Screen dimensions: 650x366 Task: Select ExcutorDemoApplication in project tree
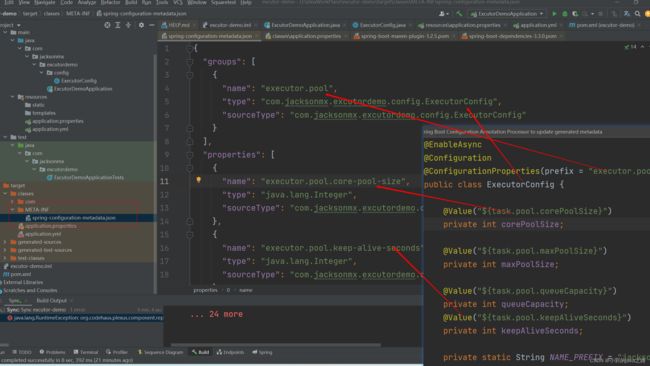pyautogui.click(x=80, y=89)
